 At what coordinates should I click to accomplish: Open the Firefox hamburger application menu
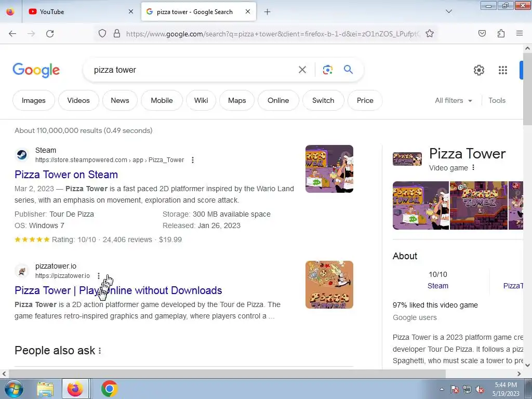point(520,33)
